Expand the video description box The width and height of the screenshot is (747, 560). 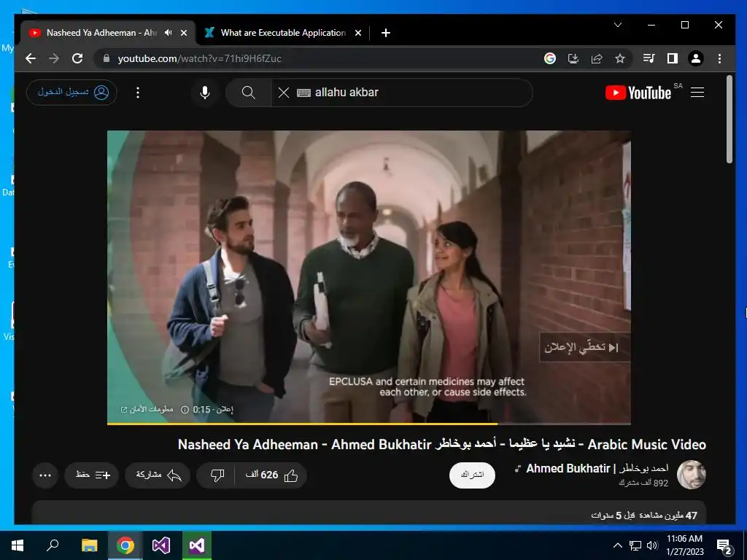click(x=368, y=513)
